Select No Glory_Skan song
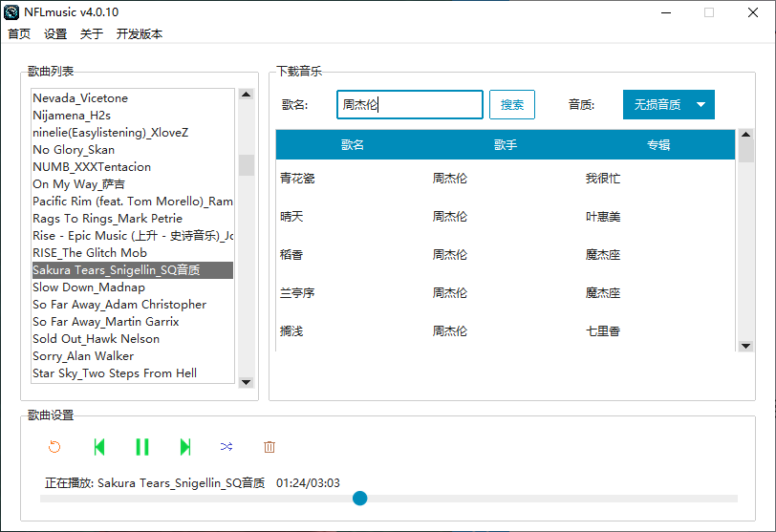Image resolution: width=776 pixels, height=532 pixels. click(x=133, y=149)
